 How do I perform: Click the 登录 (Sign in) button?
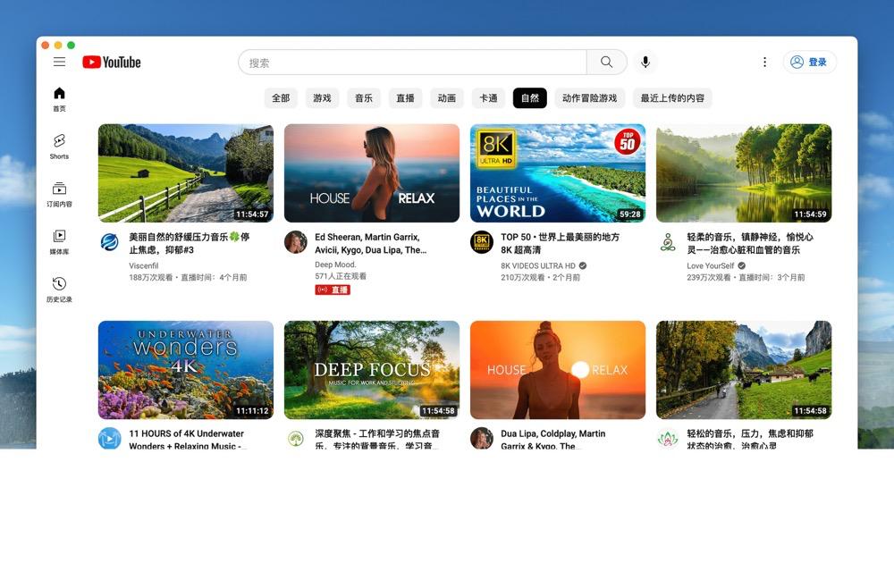tap(808, 62)
